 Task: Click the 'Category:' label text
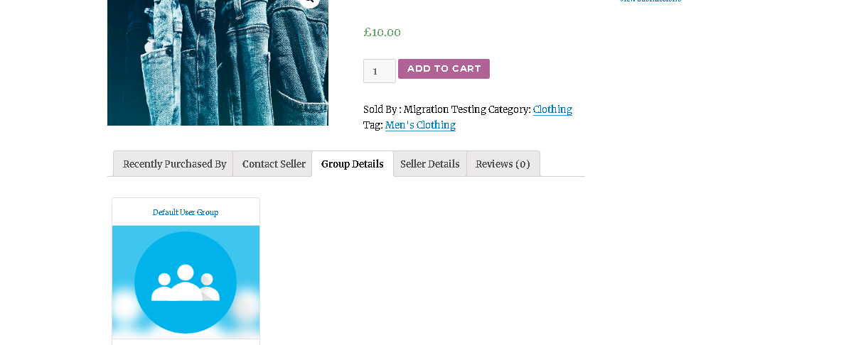pyautogui.click(x=510, y=109)
